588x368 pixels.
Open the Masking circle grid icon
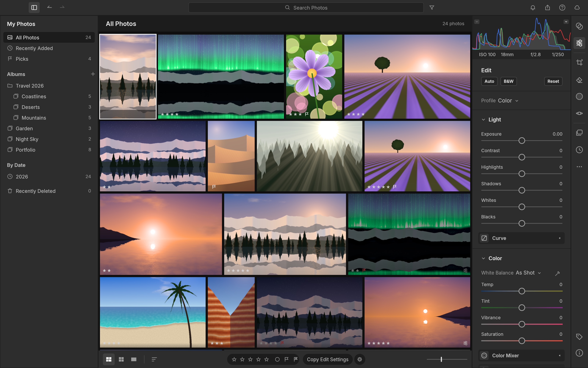pyautogui.click(x=579, y=96)
